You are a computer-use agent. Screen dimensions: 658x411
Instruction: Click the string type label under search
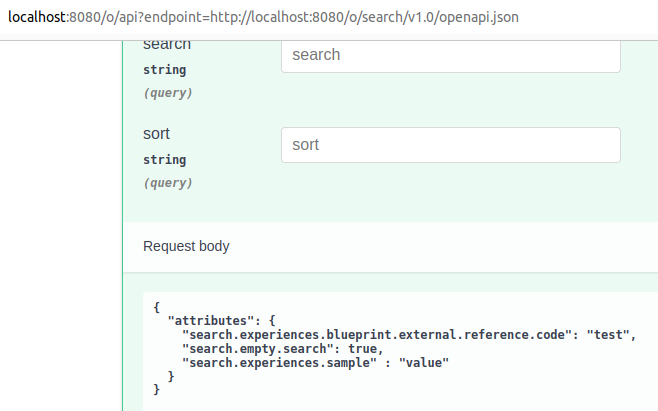(x=164, y=70)
